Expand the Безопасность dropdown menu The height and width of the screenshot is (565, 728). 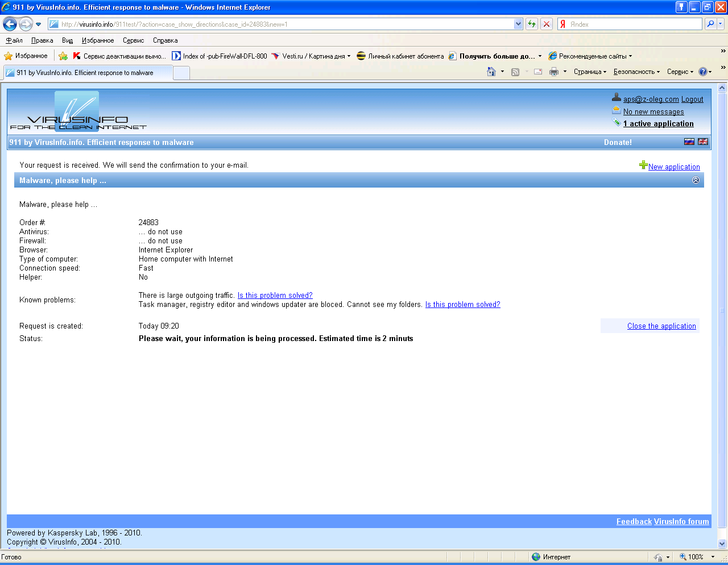coord(636,72)
